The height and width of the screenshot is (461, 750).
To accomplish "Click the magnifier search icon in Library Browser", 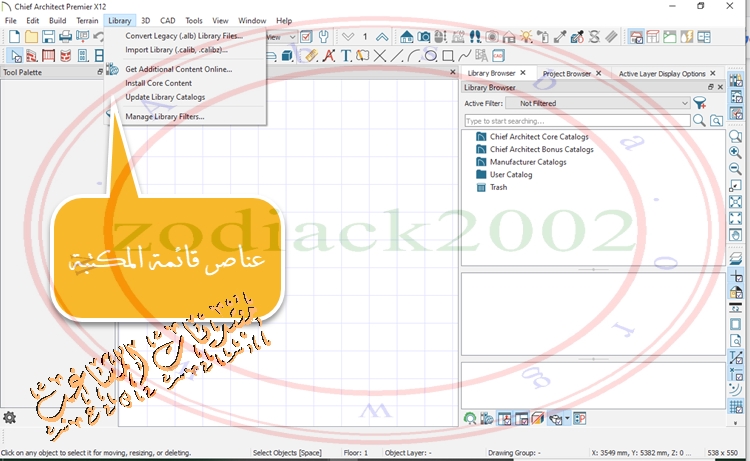I will 699,120.
